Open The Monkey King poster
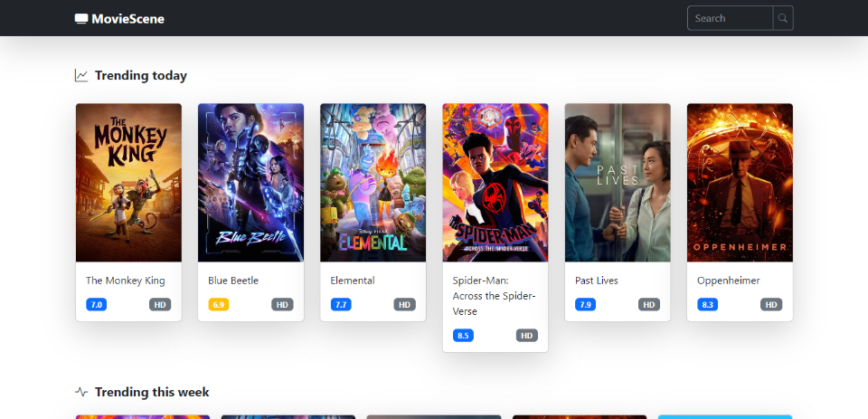Screen dimensions: 868x419 point(128,182)
